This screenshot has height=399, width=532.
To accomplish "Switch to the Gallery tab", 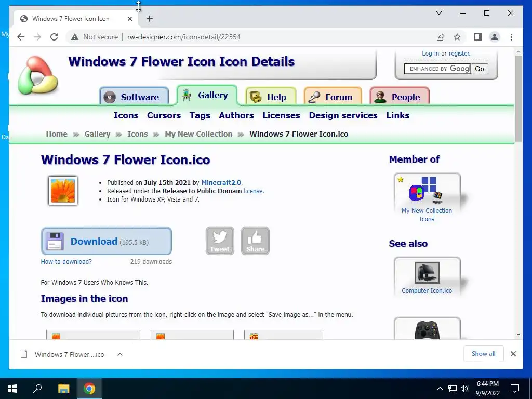I will (x=207, y=96).
